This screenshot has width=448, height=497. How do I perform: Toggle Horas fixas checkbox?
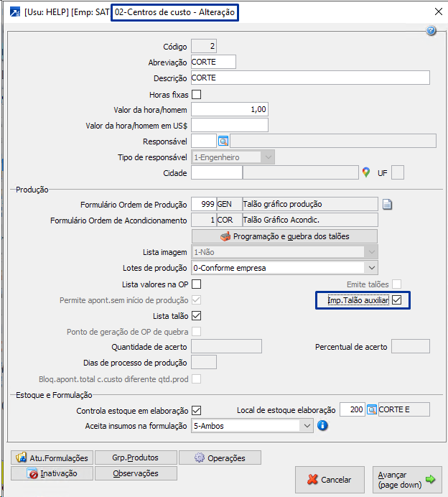click(197, 95)
